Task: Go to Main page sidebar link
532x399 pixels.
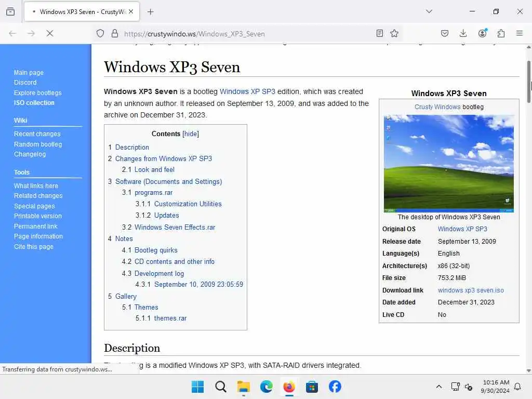Action: pos(29,73)
